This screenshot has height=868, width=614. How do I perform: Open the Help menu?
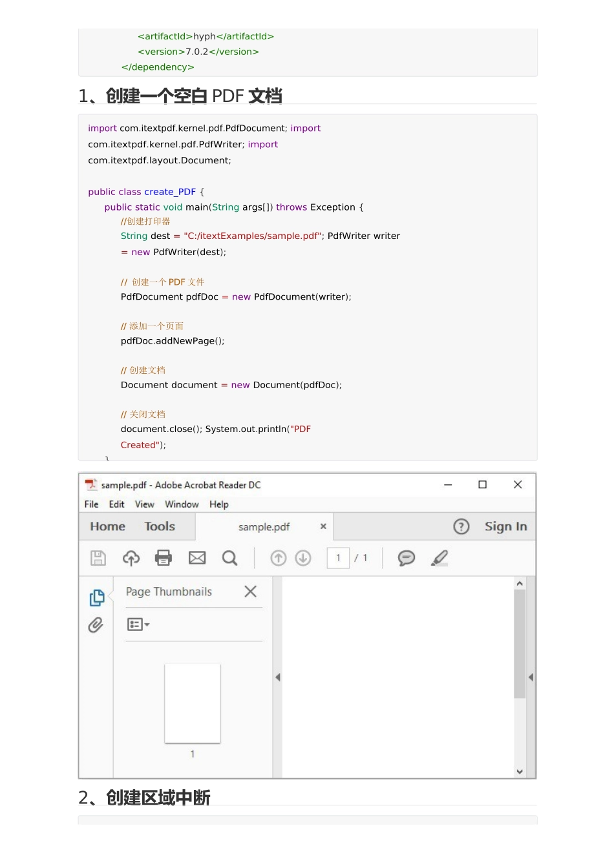pos(219,504)
